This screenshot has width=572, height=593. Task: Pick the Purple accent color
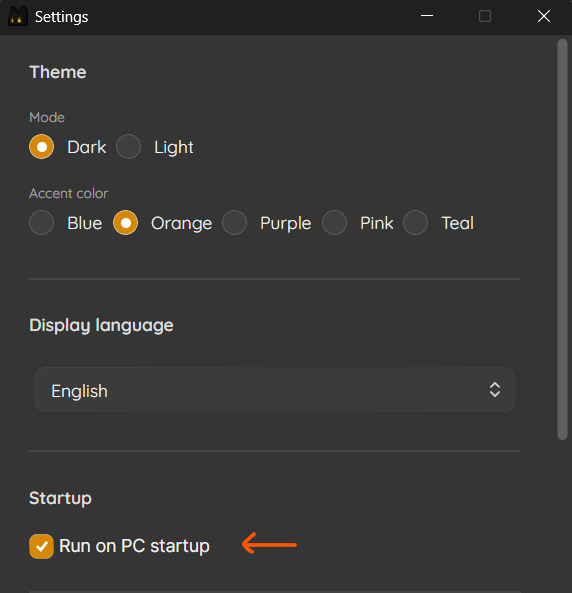tap(235, 223)
